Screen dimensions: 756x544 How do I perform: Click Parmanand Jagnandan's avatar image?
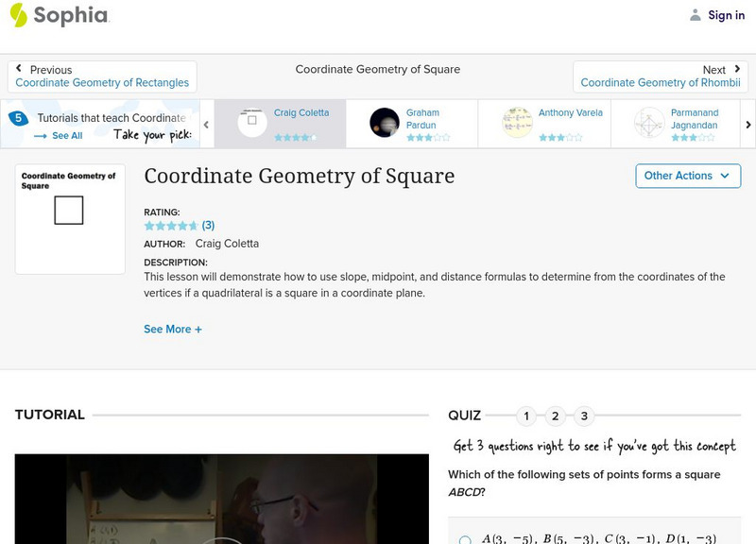(x=649, y=122)
